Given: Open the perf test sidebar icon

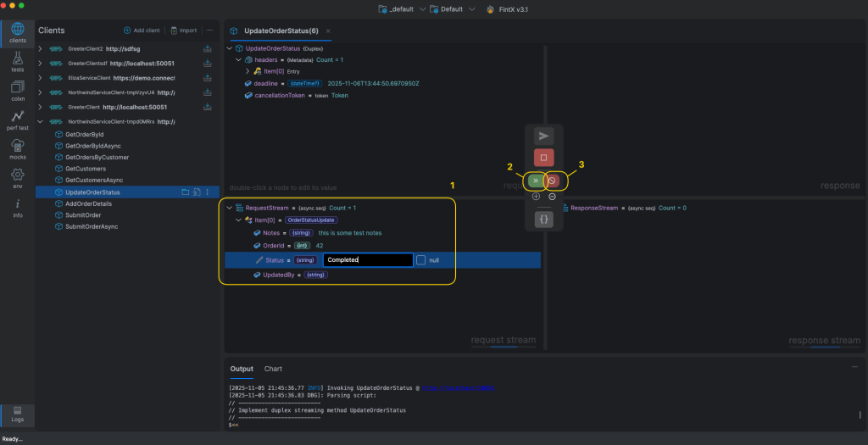Looking at the screenshot, I should (x=17, y=119).
